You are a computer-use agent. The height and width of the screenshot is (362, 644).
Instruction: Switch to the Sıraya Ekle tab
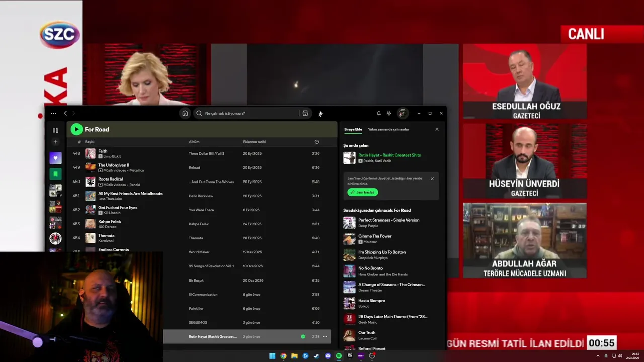[x=353, y=129]
